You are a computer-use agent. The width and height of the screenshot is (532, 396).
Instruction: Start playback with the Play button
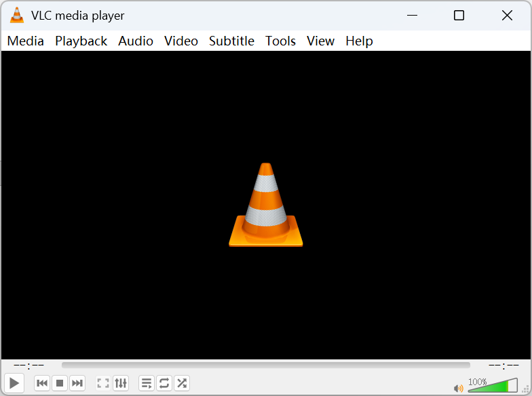click(14, 384)
